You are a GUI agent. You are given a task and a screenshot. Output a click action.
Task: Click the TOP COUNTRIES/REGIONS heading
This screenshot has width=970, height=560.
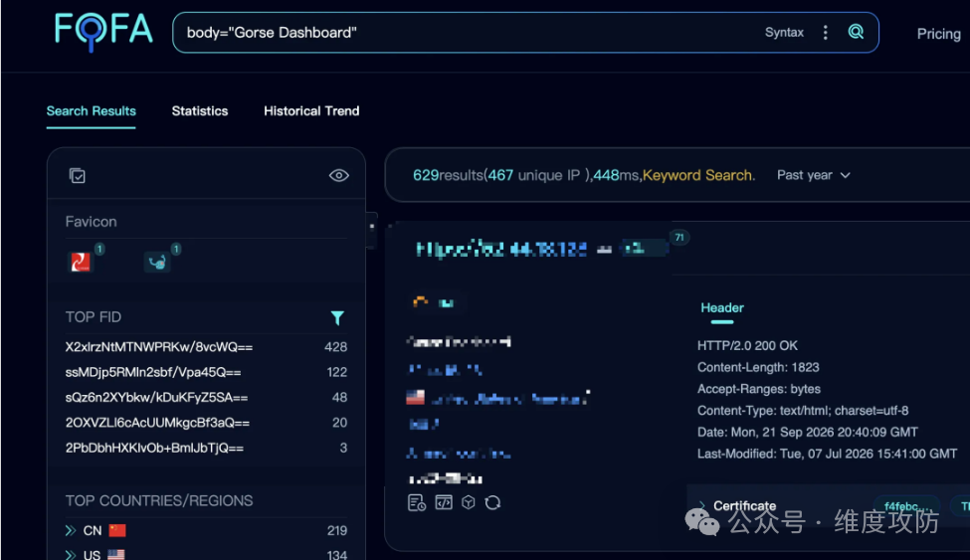[159, 500]
